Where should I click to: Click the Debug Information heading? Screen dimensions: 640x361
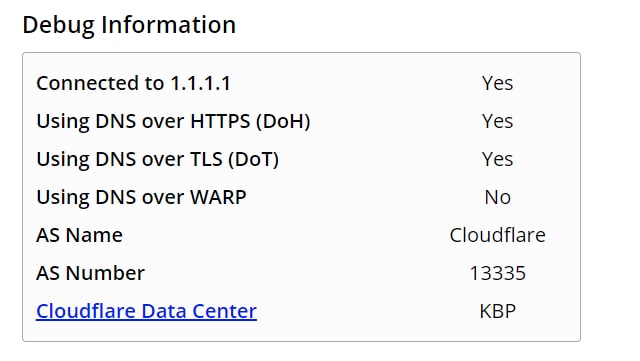pyautogui.click(x=129, y=25)
